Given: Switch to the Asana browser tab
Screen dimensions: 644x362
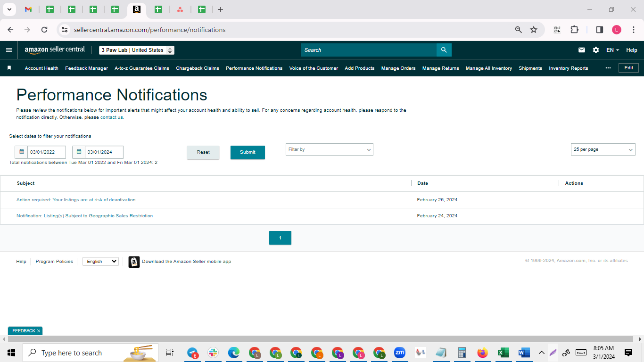Looking at the screenshot, I should coord(180,9).
